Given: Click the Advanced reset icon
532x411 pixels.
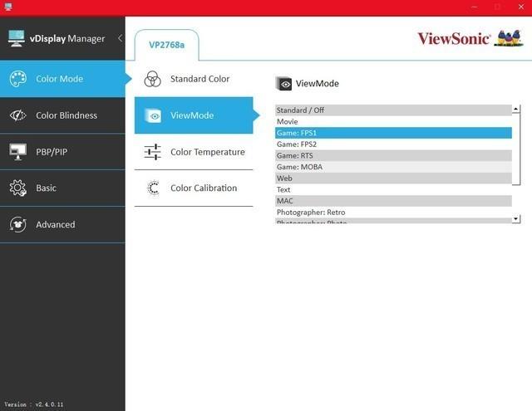Looking at the screenshot, I should coord(17,224).
